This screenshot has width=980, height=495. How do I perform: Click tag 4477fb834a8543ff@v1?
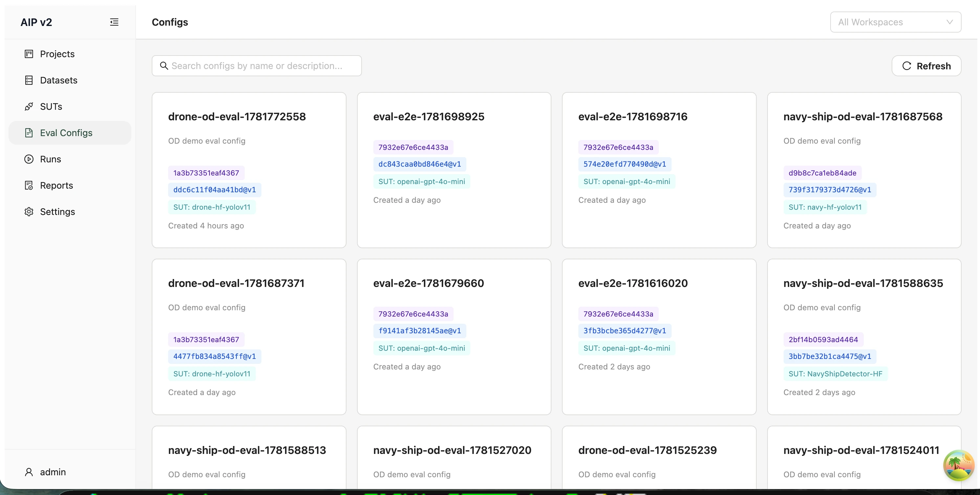214,356
